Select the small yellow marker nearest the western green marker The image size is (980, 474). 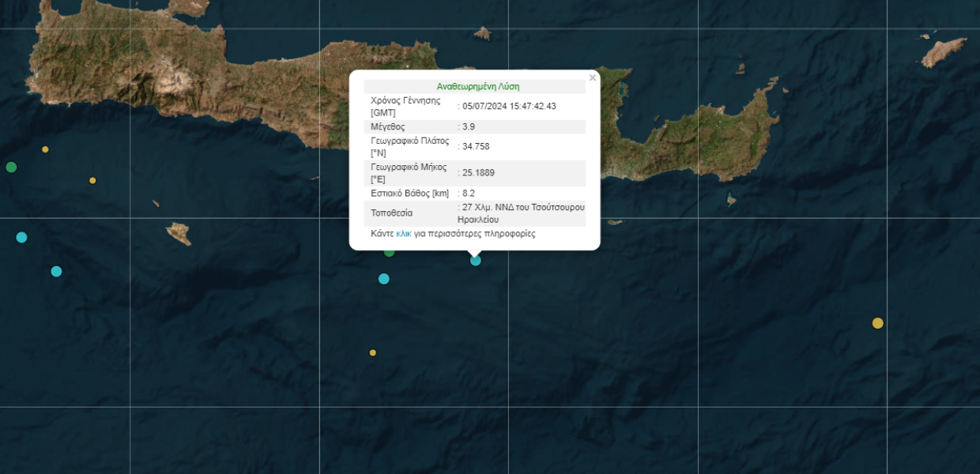pos(45,149)
